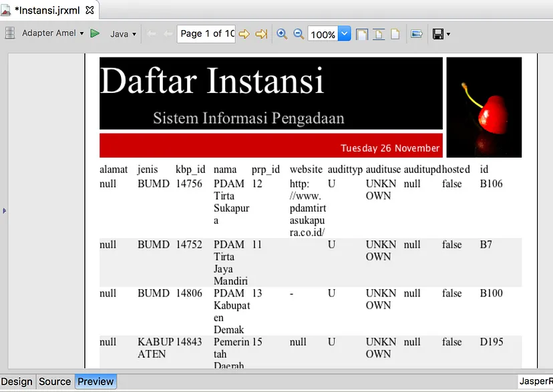
Task: Click kbp_id value 14806
Action: tap(189, 293)
